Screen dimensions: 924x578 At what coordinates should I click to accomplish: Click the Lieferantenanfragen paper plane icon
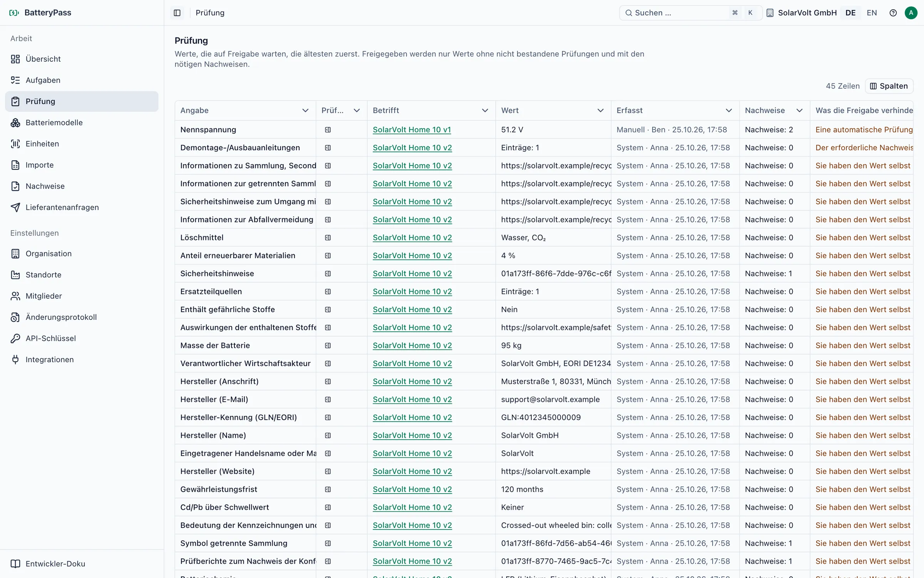click(15, 207)
